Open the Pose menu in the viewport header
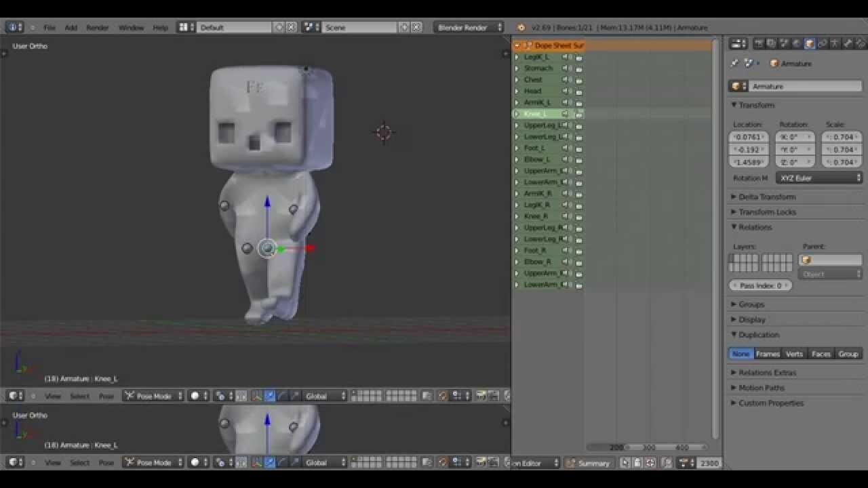This screenshot has height=488, width=868. pos(106,396)
